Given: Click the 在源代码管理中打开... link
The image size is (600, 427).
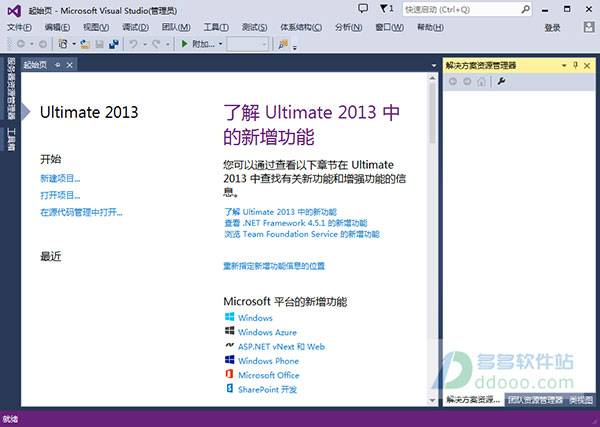Looking at the screenshot, I should tap(81, 212).
